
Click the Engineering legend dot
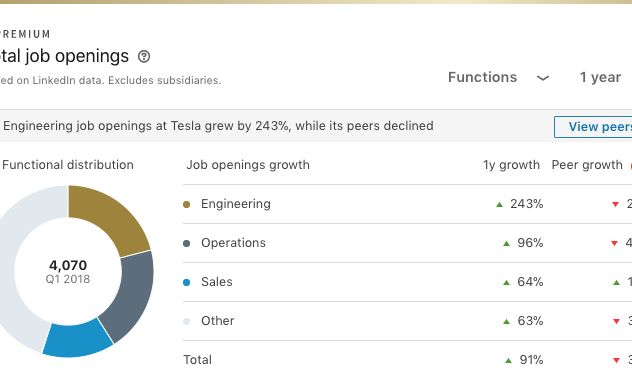pos(186,204)
